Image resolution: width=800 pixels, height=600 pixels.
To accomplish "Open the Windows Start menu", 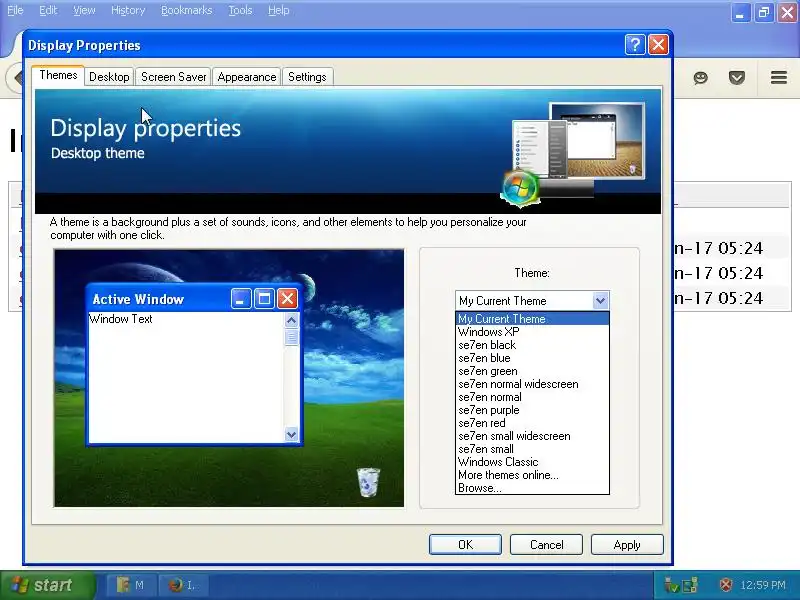I will coord(48,585).
